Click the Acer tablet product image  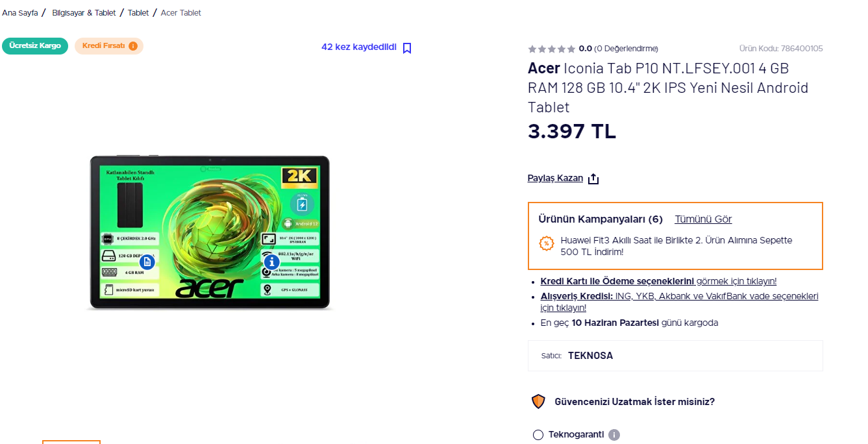pyautogui.click(x=210, y=232)
